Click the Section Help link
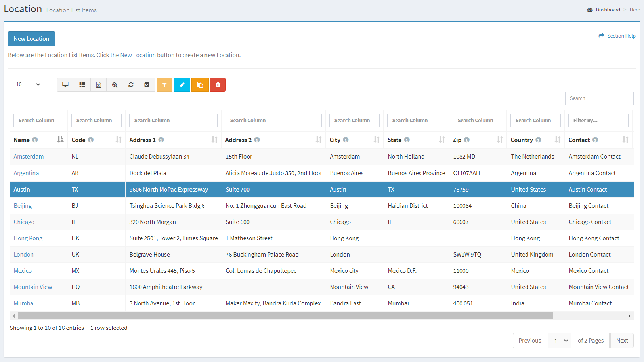Screen dimensions: 644x362 621,36
